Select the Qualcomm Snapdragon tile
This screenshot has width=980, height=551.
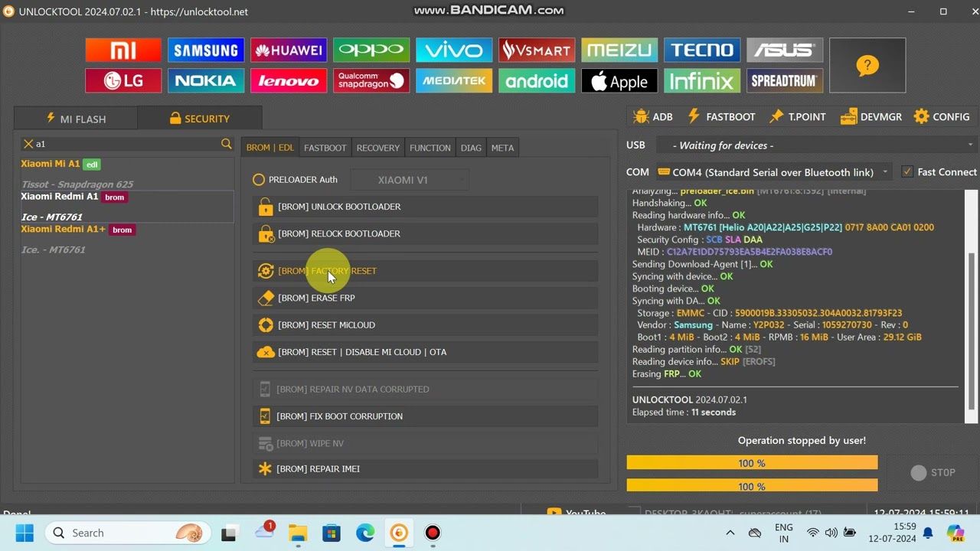pos(371,80)
